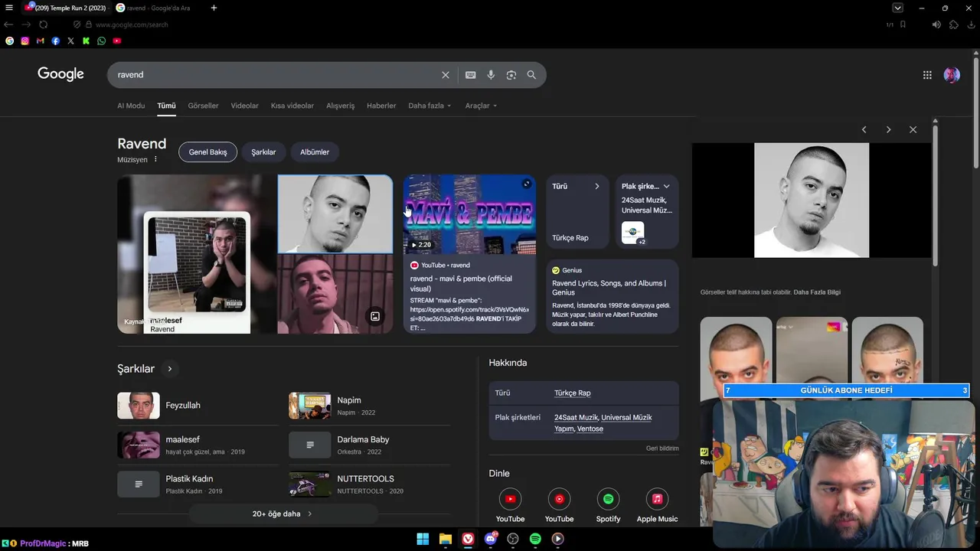Viewport: 980px width, 551px height.
Task: Switch to the Haberler tab
Action: tap(381, 106)
